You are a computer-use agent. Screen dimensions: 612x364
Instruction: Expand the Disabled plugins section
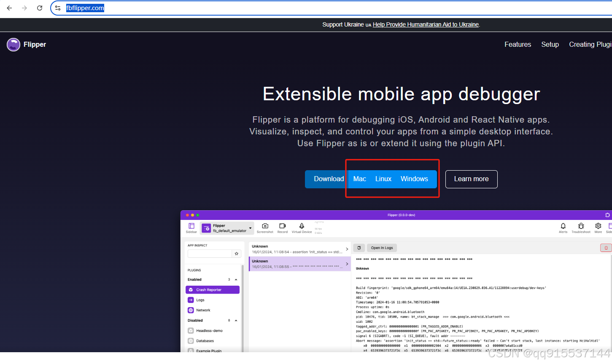pos(235,320)
